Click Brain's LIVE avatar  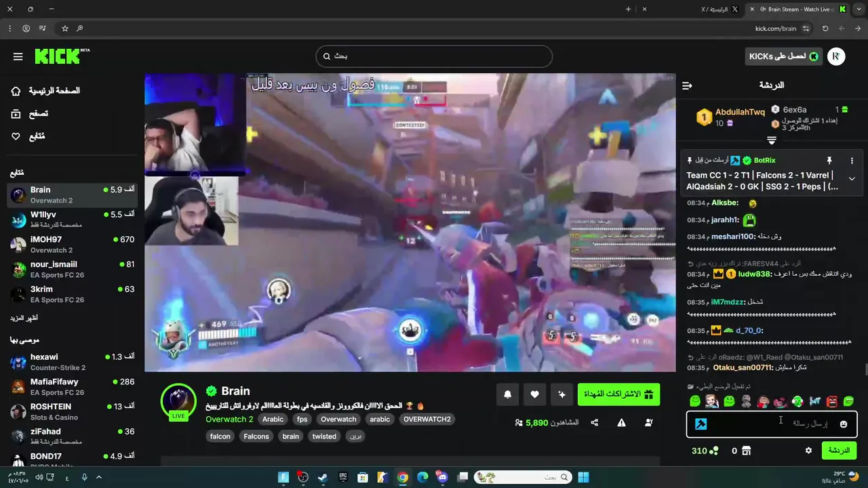pyautogui.click(x=178, y=401)
